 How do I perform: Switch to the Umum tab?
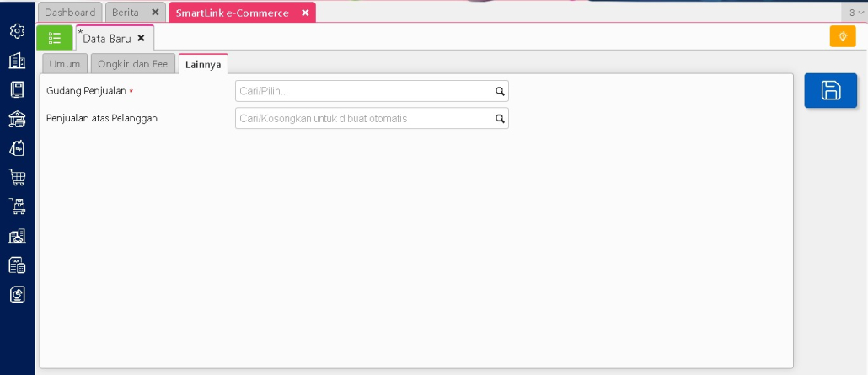(65, 64)
